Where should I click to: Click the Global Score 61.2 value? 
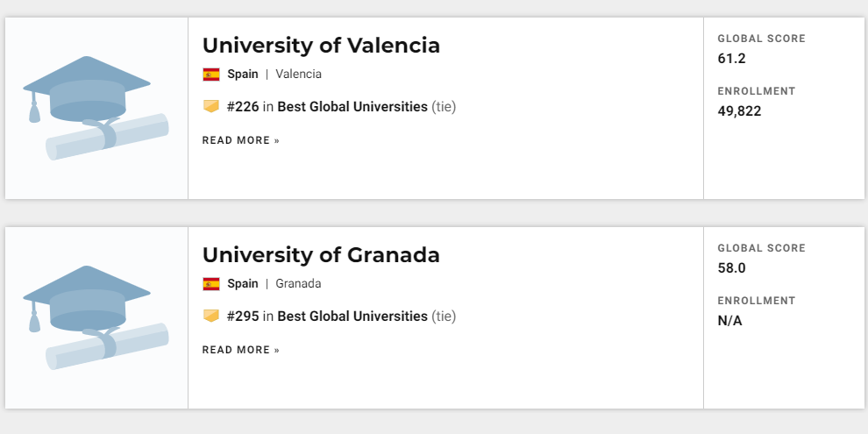732,59
